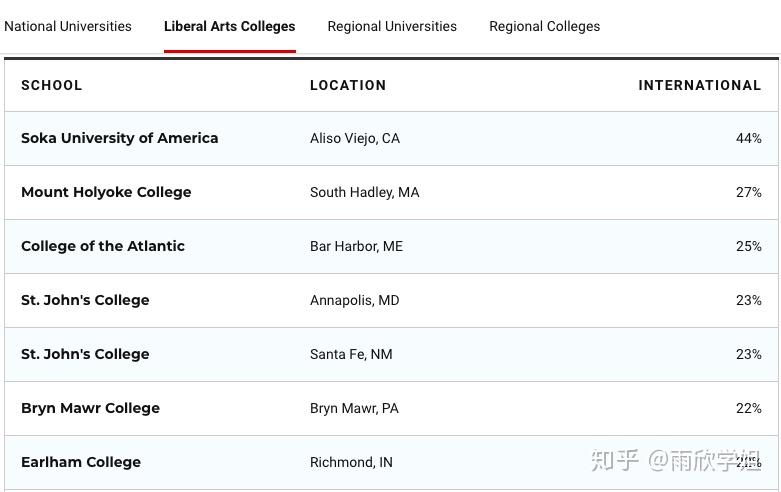Open St. John's College Santa Fe entry
Viewport: 781px width, 492px height.
(x=85, y=354)
